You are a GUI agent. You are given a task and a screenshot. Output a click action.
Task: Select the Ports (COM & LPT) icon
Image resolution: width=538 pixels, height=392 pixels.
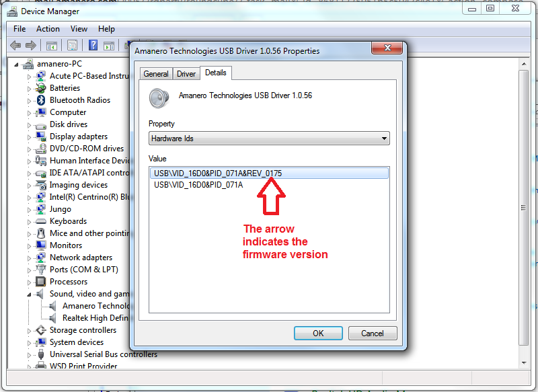41,270
